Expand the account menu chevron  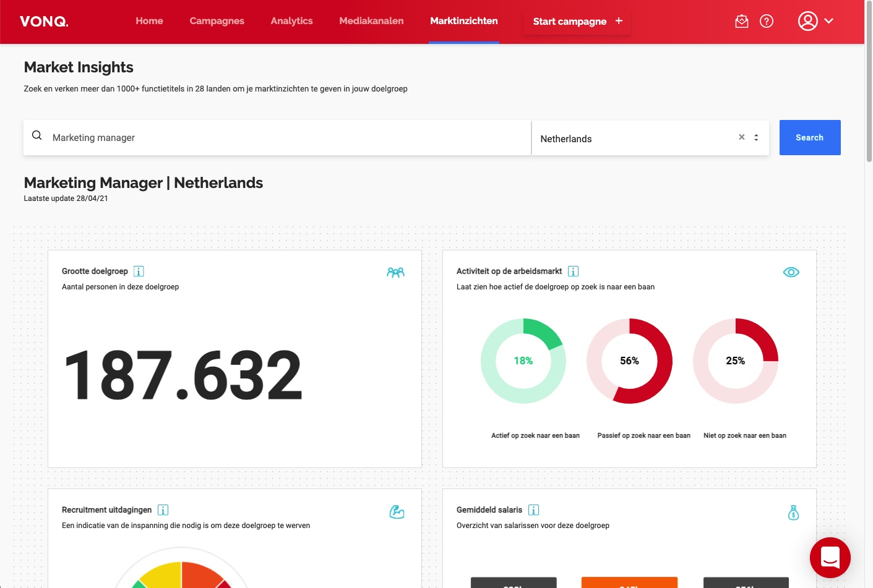(829, 21)
